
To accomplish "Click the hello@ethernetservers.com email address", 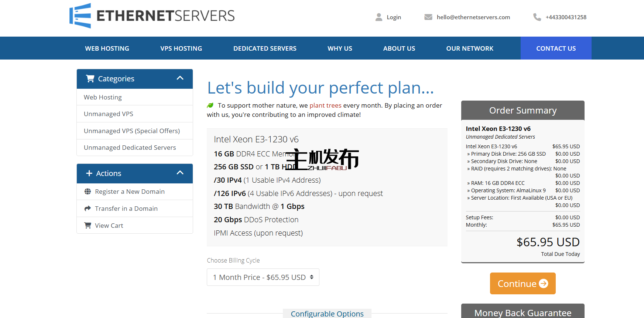I will coord(473,17).
